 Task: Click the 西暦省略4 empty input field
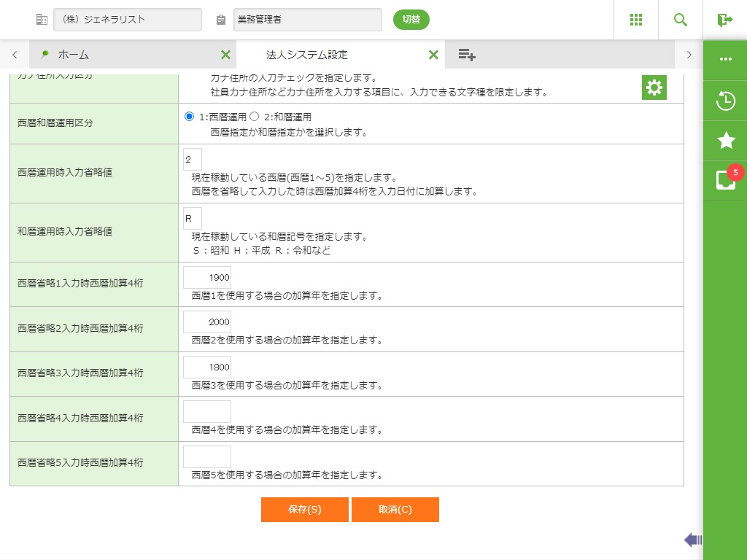click(x=207, y=412)
